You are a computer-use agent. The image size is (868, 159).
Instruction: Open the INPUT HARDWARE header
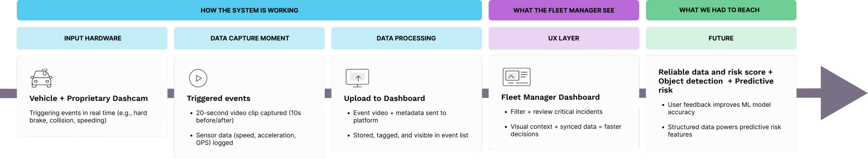tap(92, 38)
